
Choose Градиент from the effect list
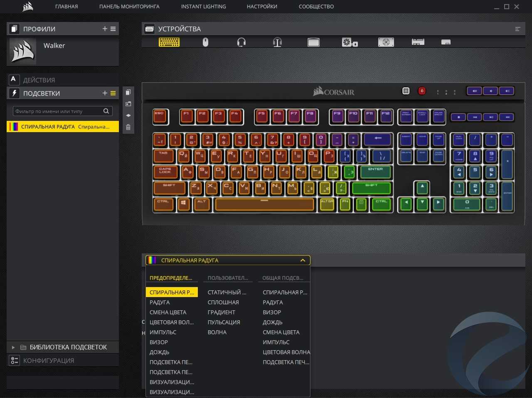coord(222,312)
